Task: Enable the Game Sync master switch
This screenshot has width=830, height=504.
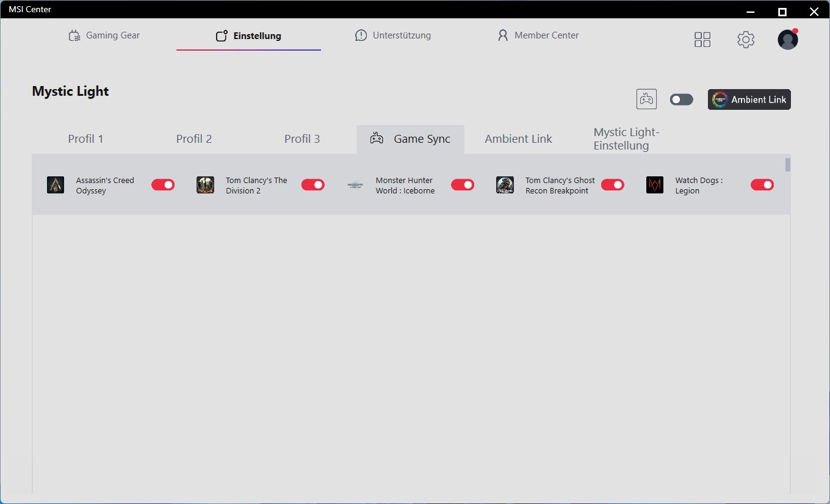Action: (681, 99)
